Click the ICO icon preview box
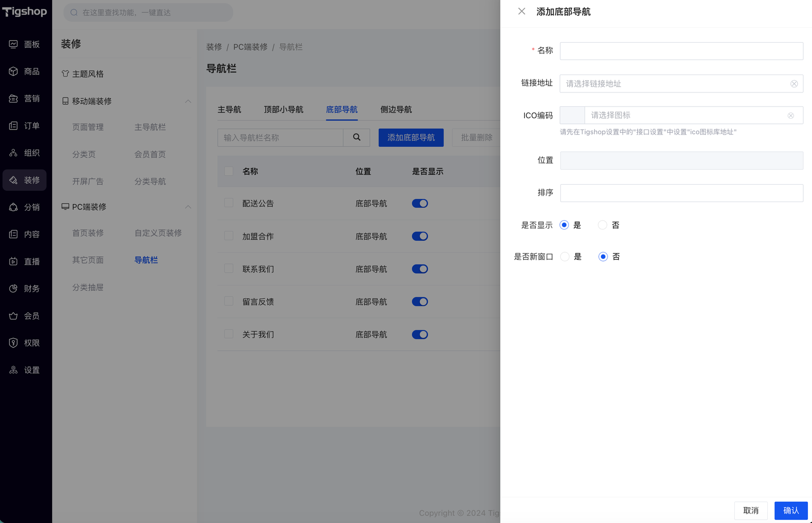812x523 pixels. click(572, 115)
